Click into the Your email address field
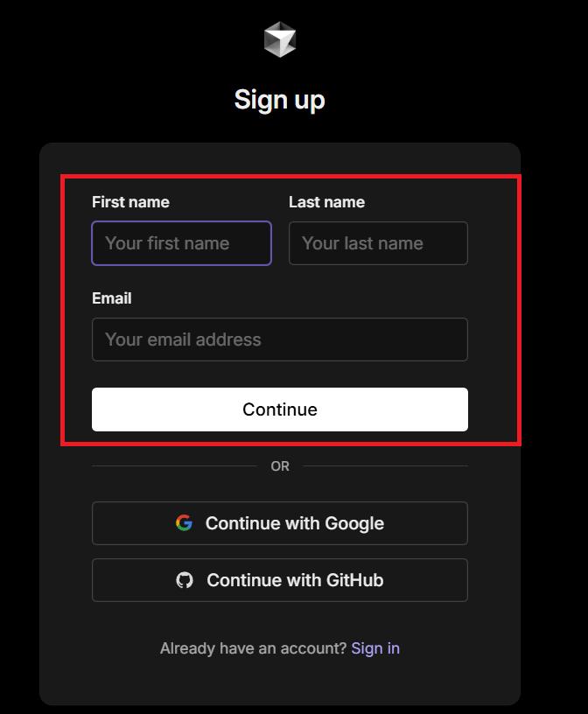The height and width of the screenshot is (714, 588). [280, 339]
